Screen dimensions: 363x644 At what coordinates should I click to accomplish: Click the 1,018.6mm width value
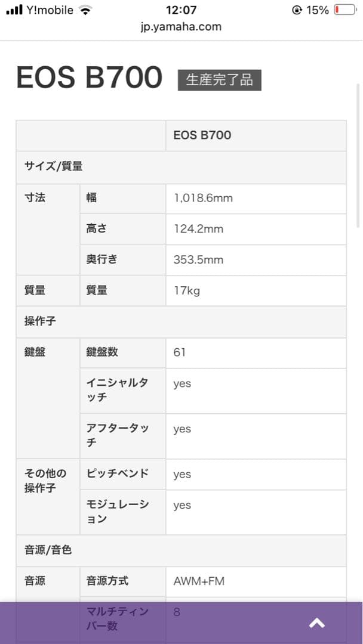point(203,198)
